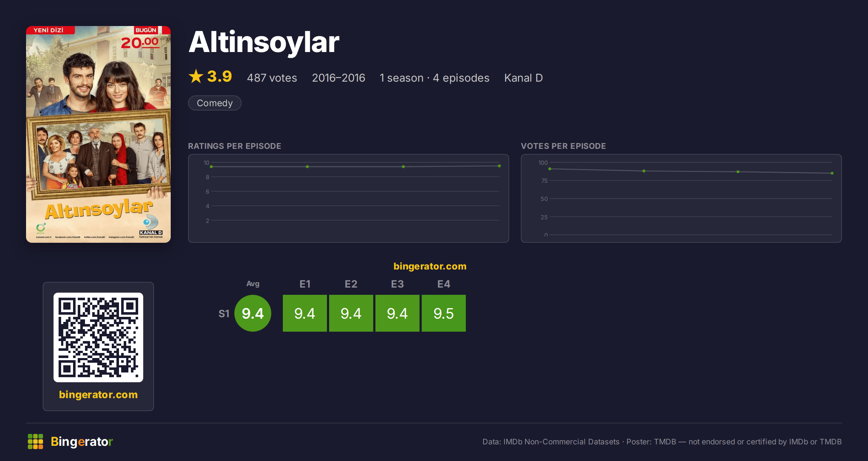This screenshot has width=868, height=461.
Task: Open bingerator.com link under QR code
Action: click(x=98, y=395)
